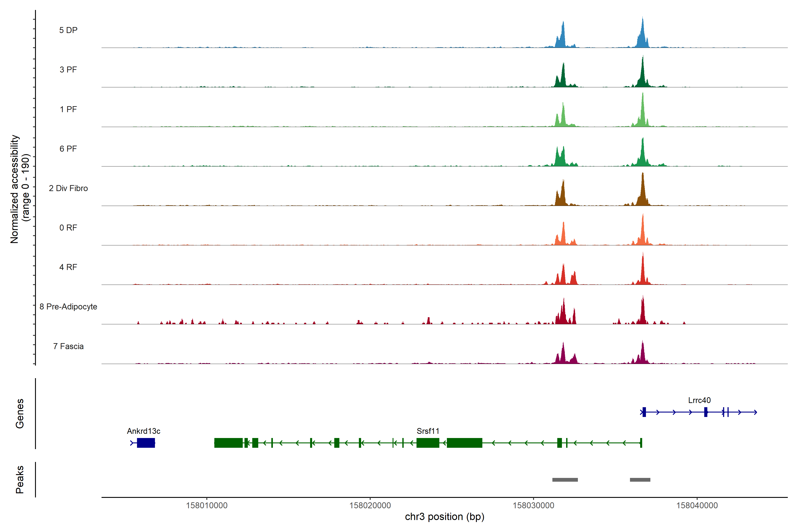Viewport: 798px width, 532px height.
Task: Click the Srsf11 gene label
Action: click(428, 431)
